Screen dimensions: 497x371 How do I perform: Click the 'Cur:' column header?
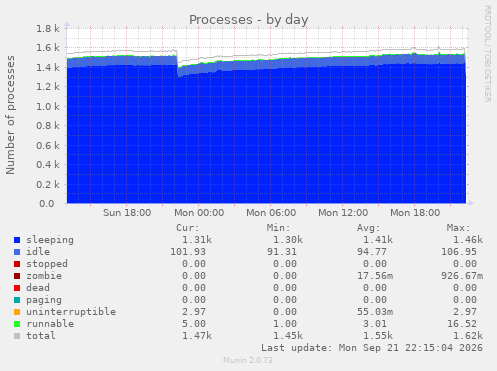coord(188,228)
